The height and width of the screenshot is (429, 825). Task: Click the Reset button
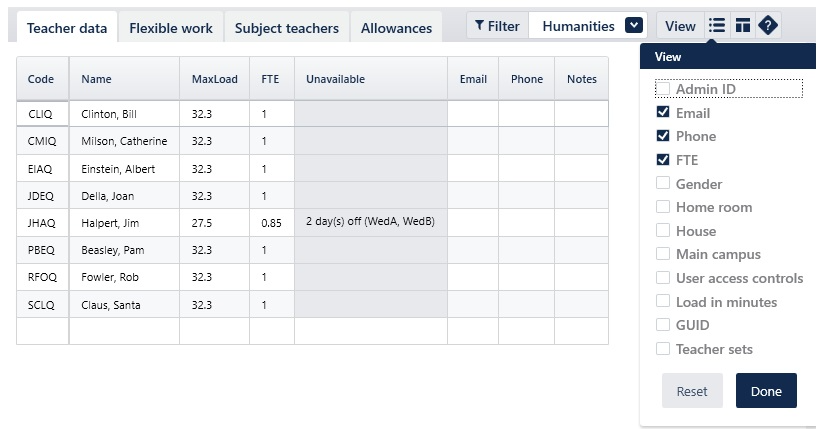pos(692,391)
